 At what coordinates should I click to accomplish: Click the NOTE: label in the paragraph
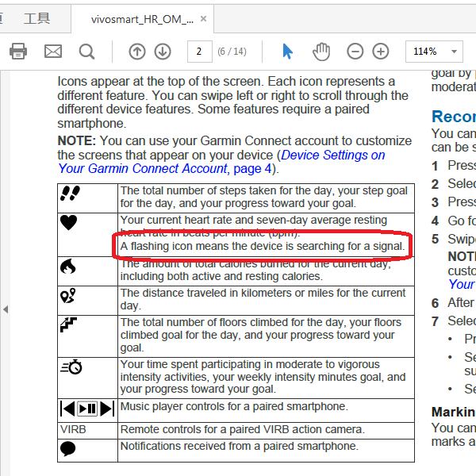[x=77, y=141]
